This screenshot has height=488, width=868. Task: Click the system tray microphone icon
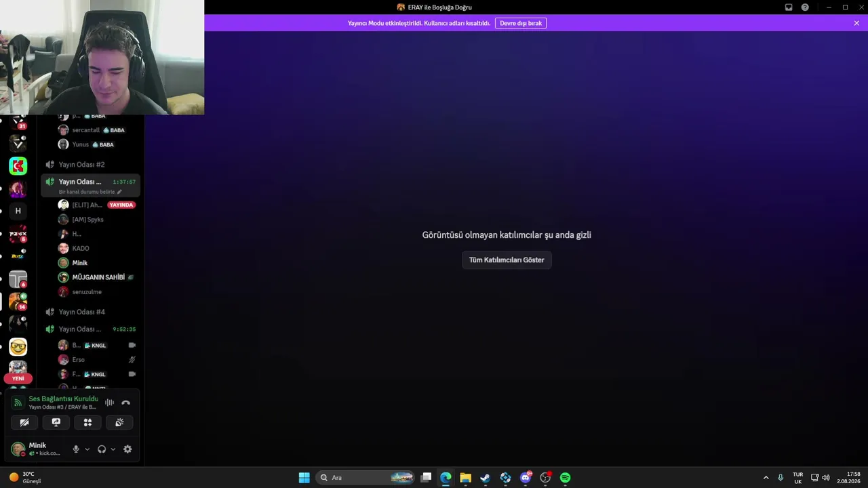point(781,478)
